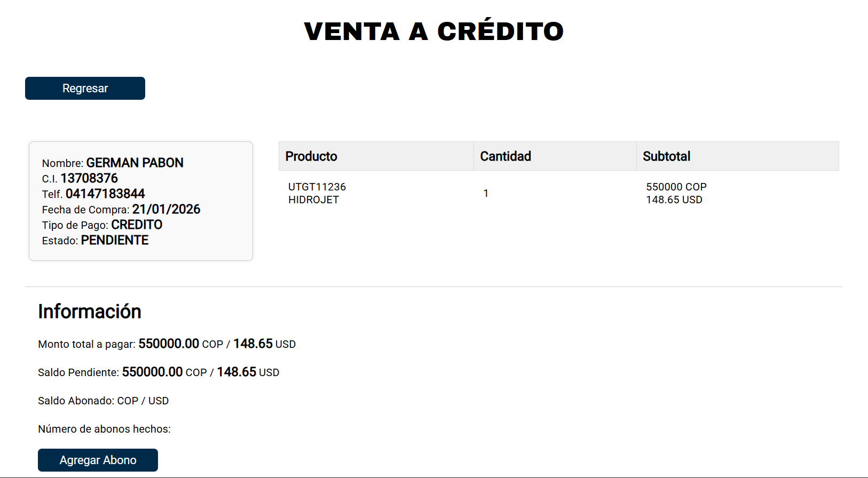Click the product code UTGT11236
868x478 pixels.
pyautogui.click(x=317, y=187)
